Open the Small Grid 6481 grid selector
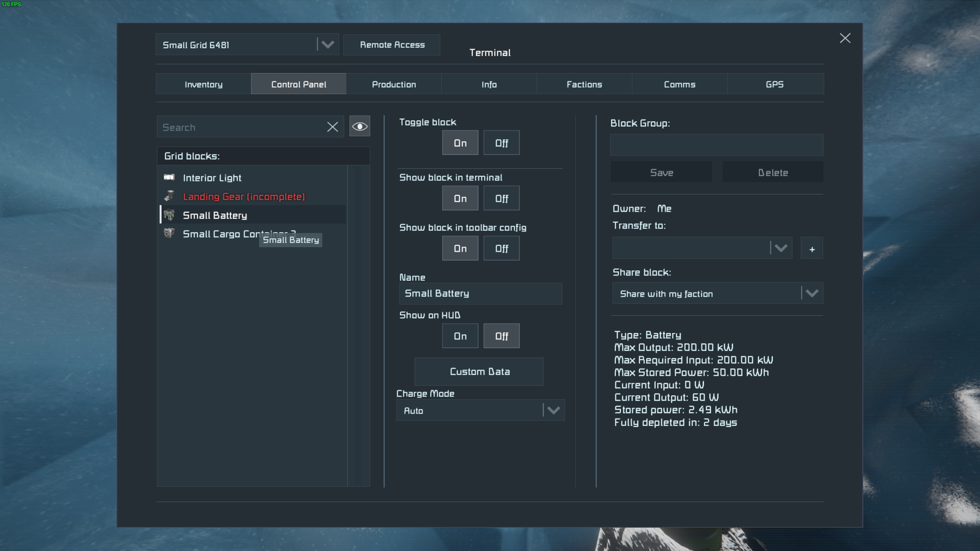The height and width of the screenshot is (551, 980). 247,45
